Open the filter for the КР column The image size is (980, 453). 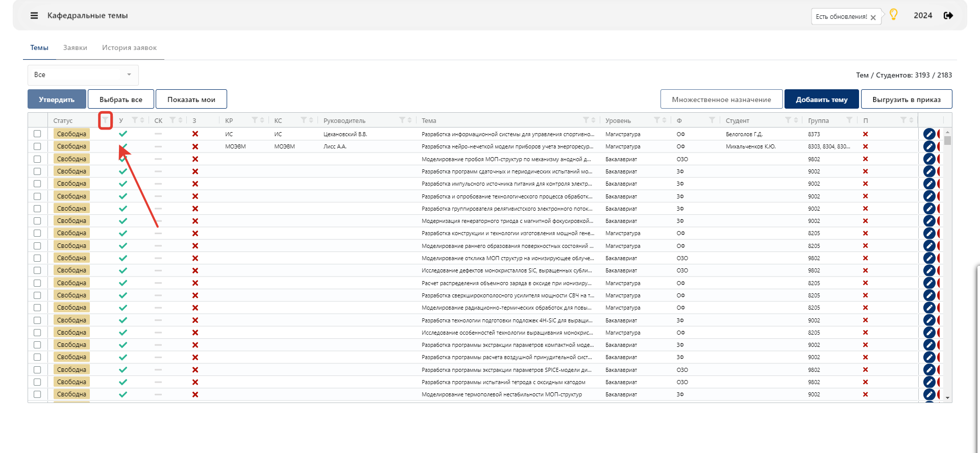pyautogui.click(x=255, y=120)
